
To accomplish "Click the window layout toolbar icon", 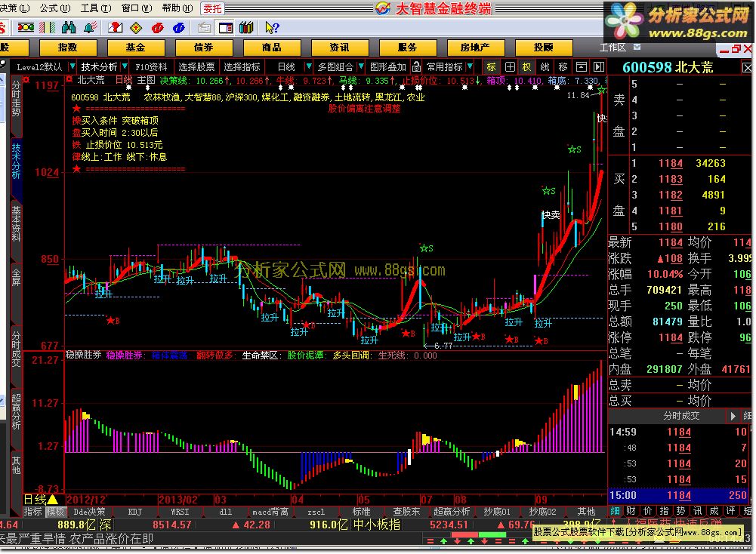I will [225, 27].
